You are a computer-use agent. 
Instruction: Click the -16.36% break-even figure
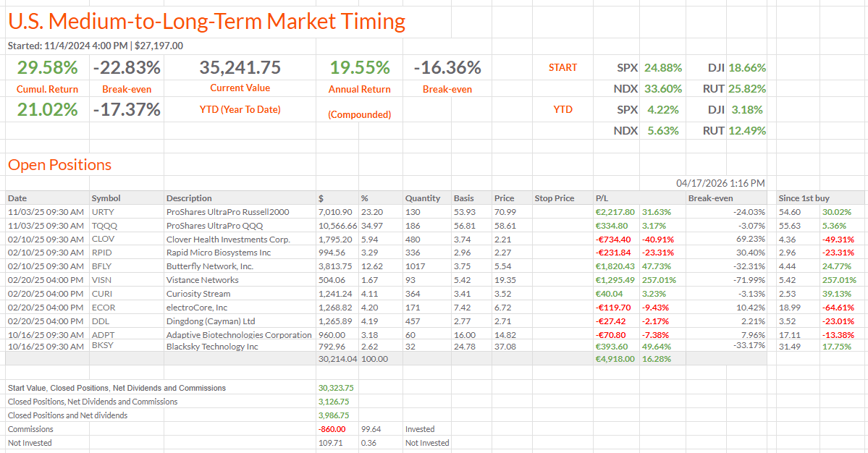[x=447, y=67]
